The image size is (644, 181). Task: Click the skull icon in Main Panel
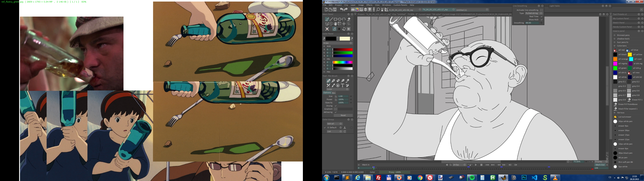click(x=327, y=29)
